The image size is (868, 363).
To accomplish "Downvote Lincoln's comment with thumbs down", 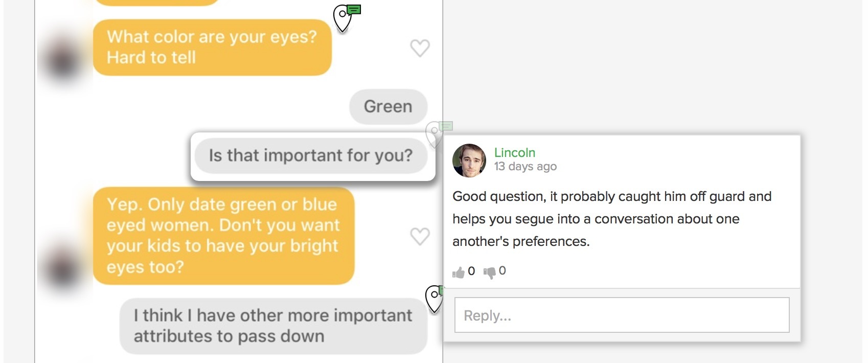I will coord(490,272).
